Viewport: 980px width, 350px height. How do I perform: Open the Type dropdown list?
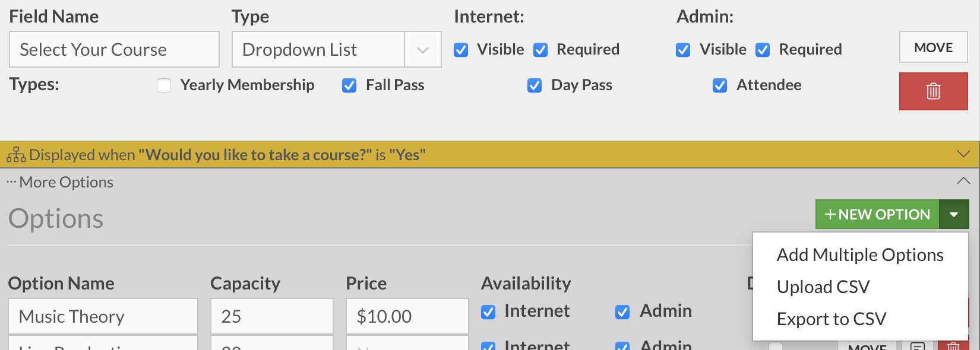(336, 49)
